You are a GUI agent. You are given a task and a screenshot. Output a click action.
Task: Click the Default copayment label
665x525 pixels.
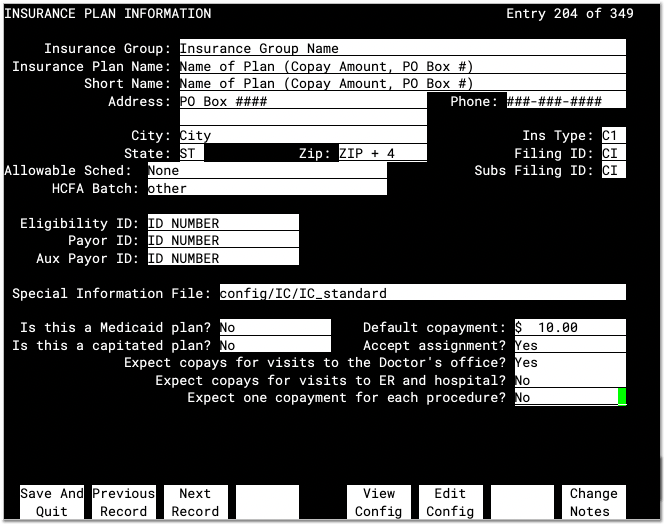coord(434,327)
